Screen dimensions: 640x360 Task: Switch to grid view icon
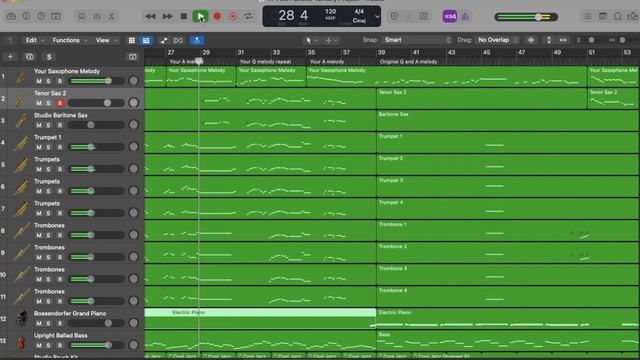click(x=131, y=40)
